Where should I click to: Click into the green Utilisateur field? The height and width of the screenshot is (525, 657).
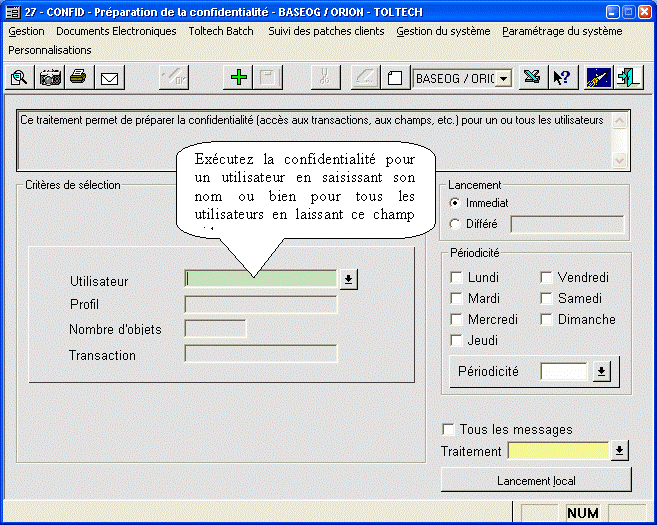point(261,279)
